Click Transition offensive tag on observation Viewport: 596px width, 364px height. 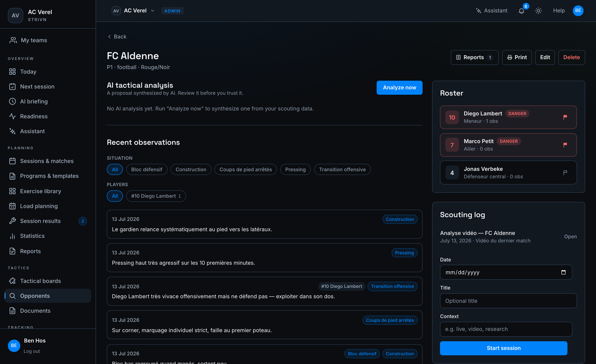[392, 286]
